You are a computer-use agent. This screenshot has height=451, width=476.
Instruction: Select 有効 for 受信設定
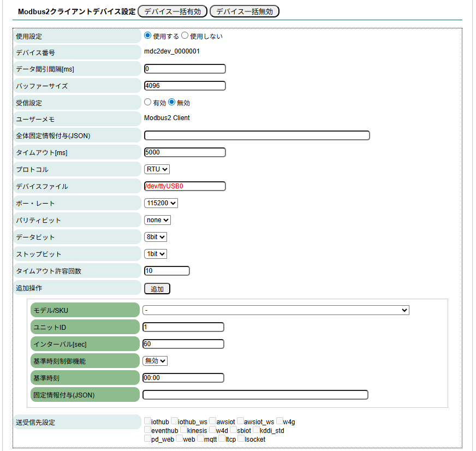(148, 102)
